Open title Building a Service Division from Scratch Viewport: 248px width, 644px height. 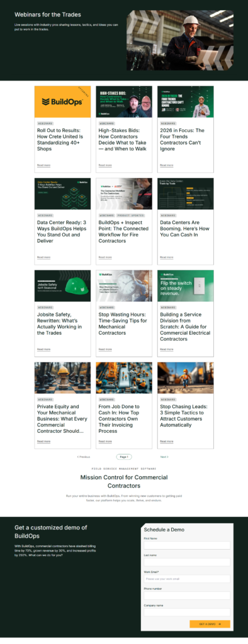pyautogui.click(x=185, y=326)
